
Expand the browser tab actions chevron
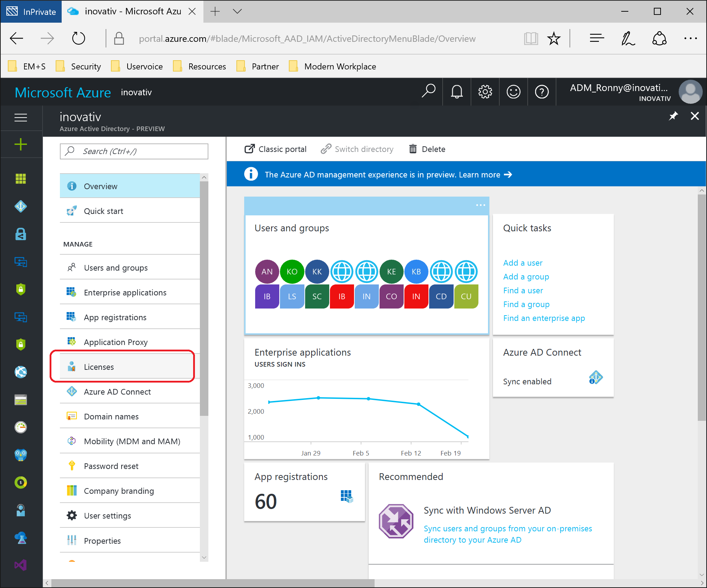[237, 11]
